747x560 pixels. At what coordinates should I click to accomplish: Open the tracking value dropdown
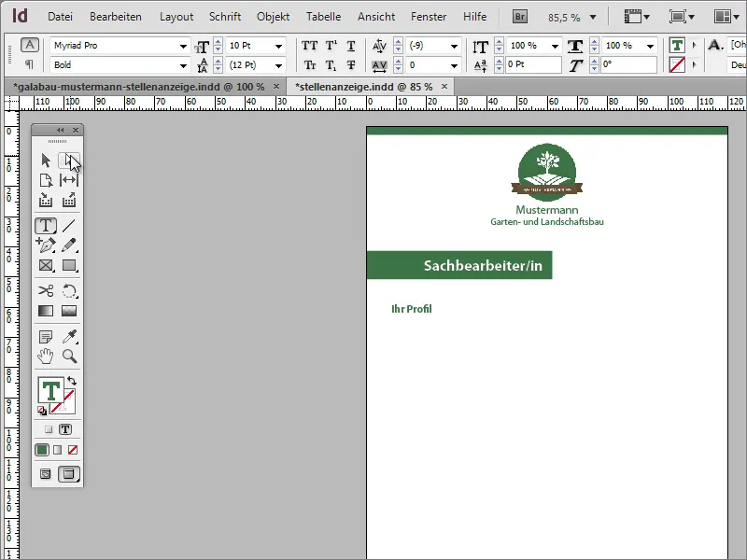pyautogui.click(x=454, y=65)
